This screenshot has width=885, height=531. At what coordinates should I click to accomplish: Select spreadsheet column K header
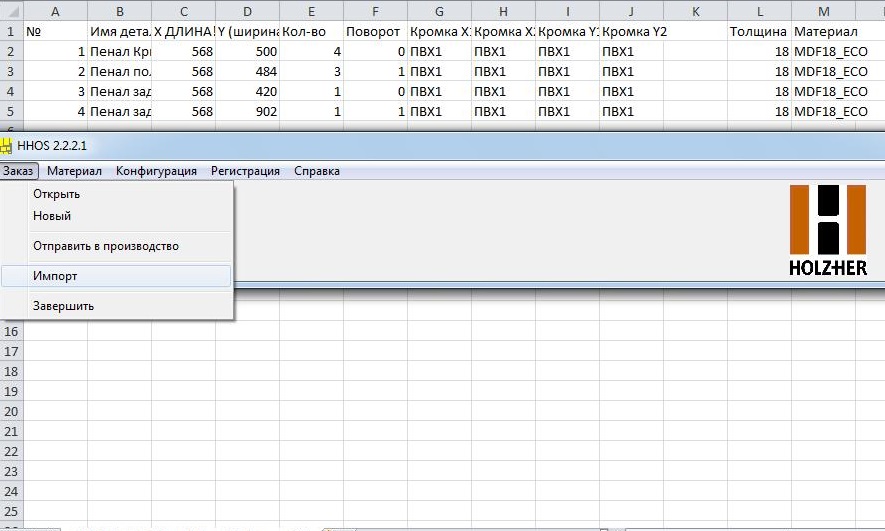point(695,11)
